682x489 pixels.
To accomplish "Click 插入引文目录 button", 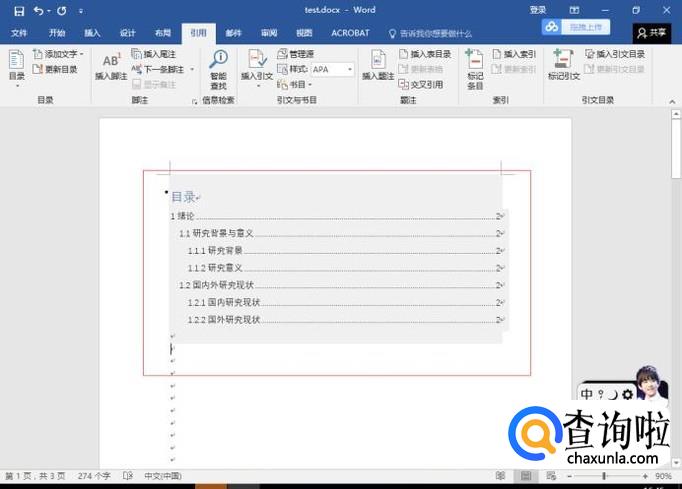I will (615, 54).
